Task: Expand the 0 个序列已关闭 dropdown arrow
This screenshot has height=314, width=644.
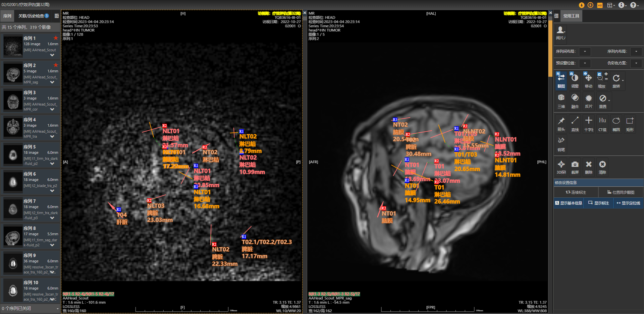Action: click(58, 309)
